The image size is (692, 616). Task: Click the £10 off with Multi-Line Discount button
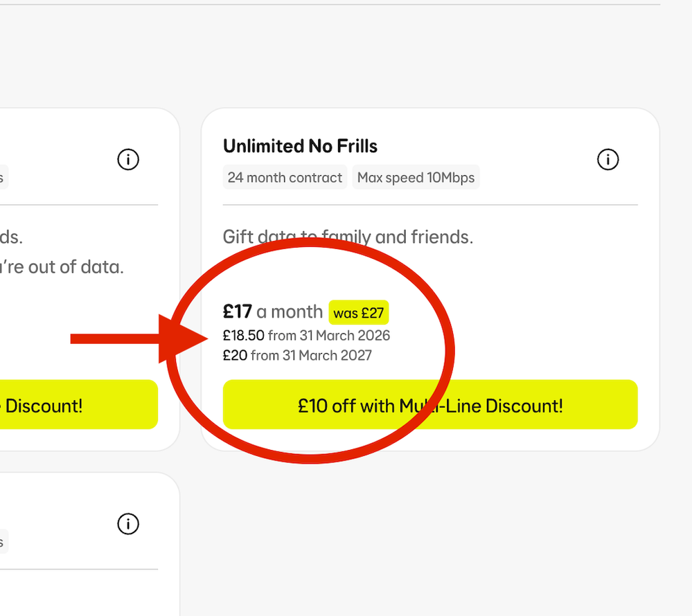coord(430,405)
